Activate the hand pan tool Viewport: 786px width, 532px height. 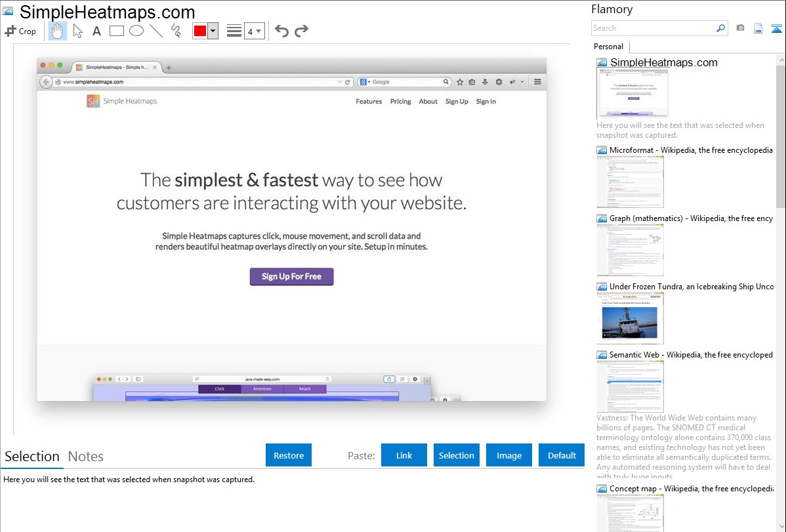point(57,31)
